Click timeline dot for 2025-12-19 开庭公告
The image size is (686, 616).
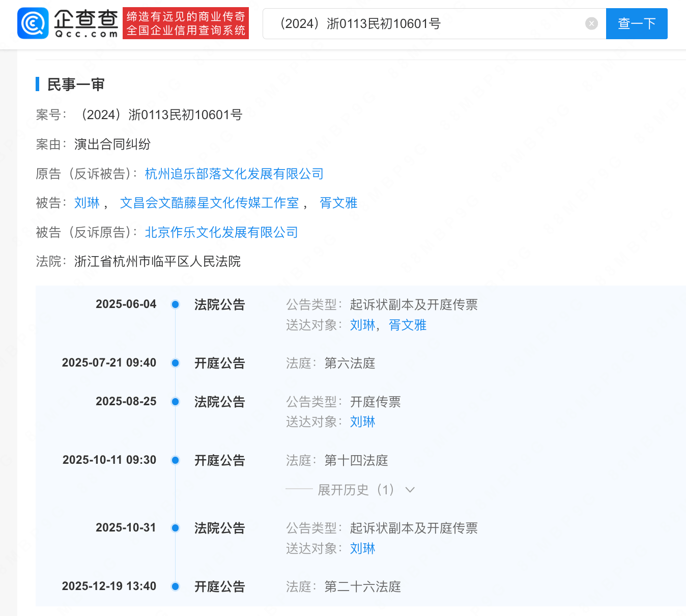tap(175, 586)
